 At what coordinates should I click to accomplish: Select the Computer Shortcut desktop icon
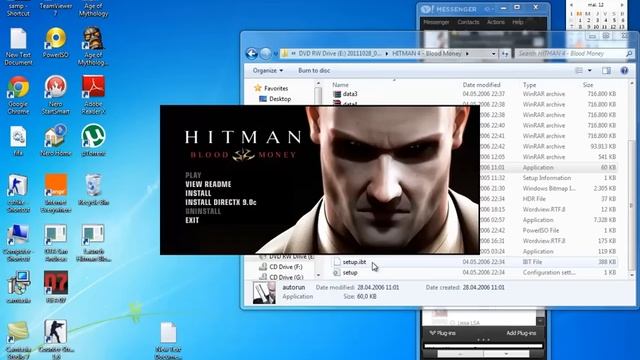pos(18,243)
